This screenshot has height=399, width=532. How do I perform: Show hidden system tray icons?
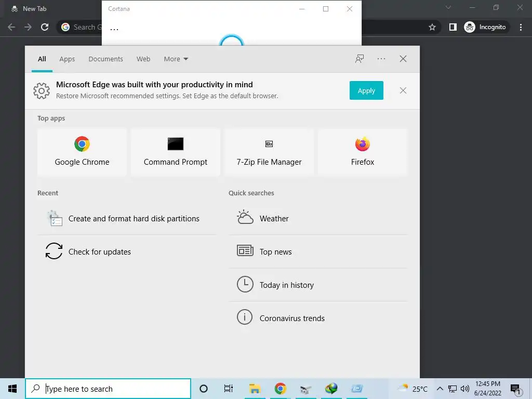[440, 389]
